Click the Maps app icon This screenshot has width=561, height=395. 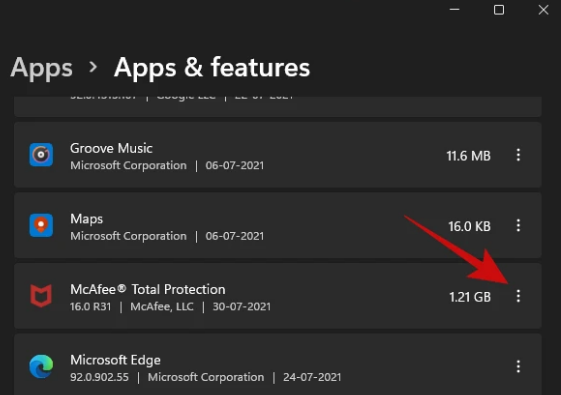41,225
